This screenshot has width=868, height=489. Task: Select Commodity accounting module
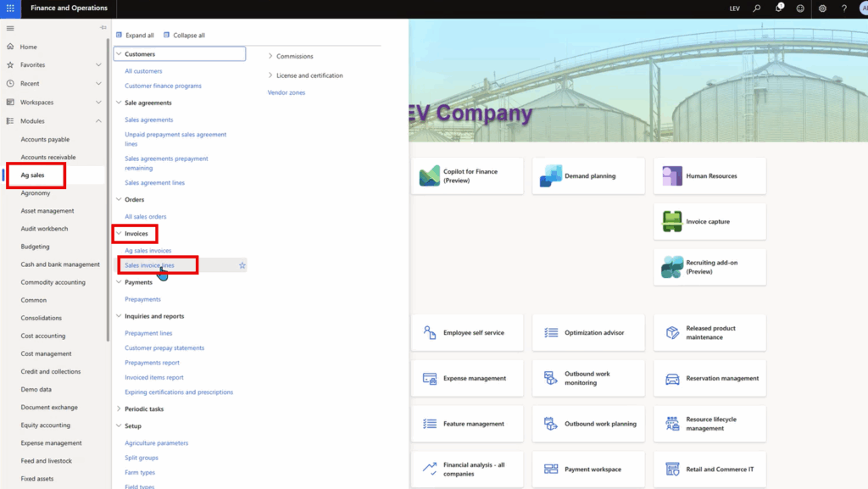pyautogui.click(x=53, y=282)
